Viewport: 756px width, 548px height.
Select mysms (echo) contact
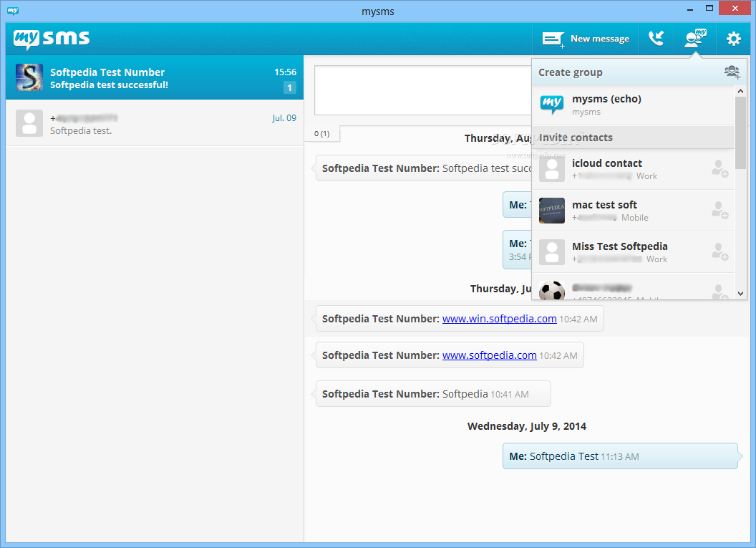tap(633, 105)
